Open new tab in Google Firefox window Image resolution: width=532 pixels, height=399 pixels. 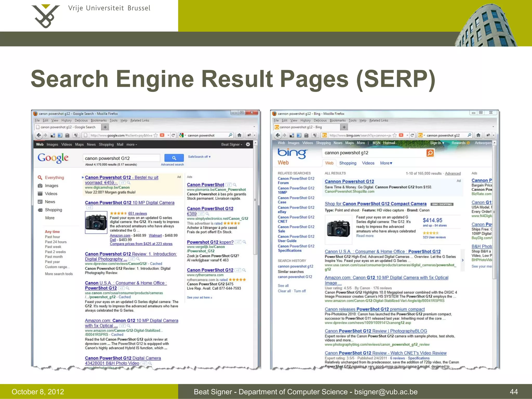[x=105, y=127]
